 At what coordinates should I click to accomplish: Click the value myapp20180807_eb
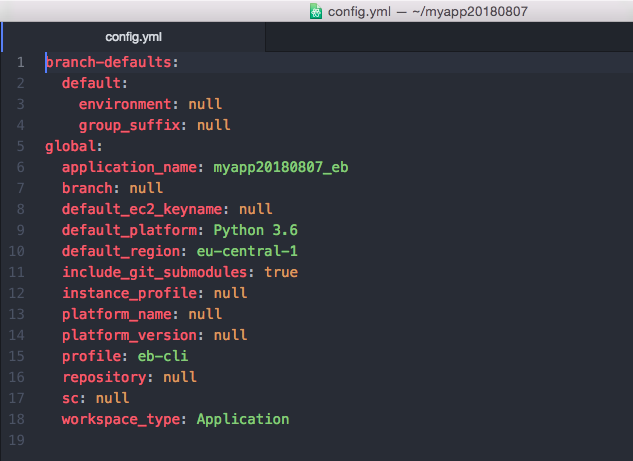point(281,167)
